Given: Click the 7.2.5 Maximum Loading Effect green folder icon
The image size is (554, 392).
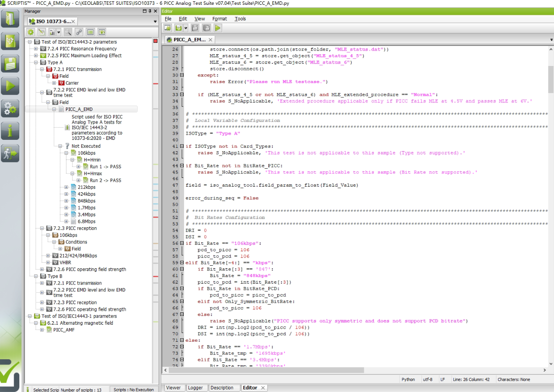Looking at the screenshot, I should coord(43,56).
